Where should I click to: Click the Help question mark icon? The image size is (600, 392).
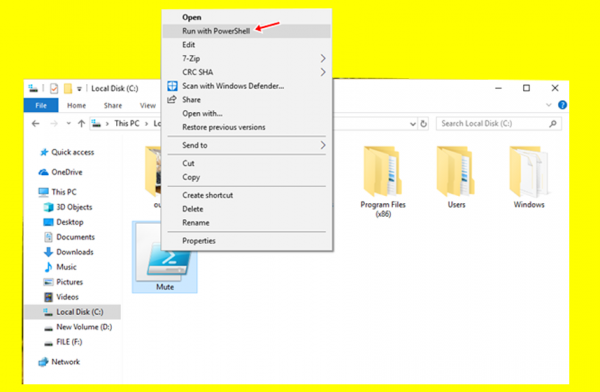tap(562, 105)
